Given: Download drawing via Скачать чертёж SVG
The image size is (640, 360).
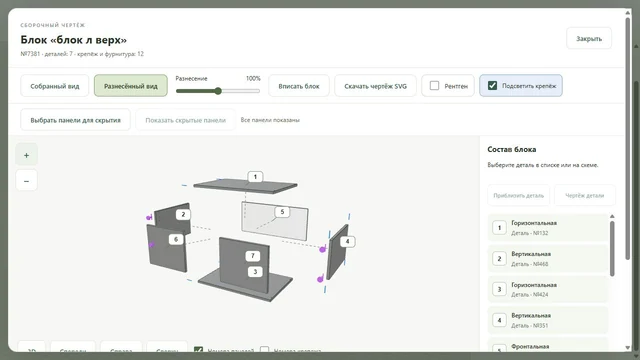Looking at the screenshot, I should [376, 86].
